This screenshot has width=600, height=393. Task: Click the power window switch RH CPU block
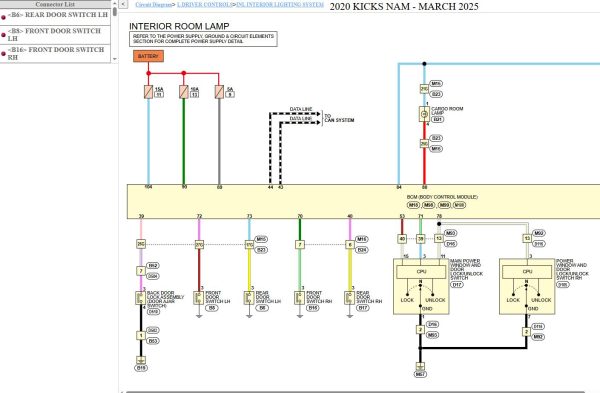pyautogui.click(x=527, y=272)
